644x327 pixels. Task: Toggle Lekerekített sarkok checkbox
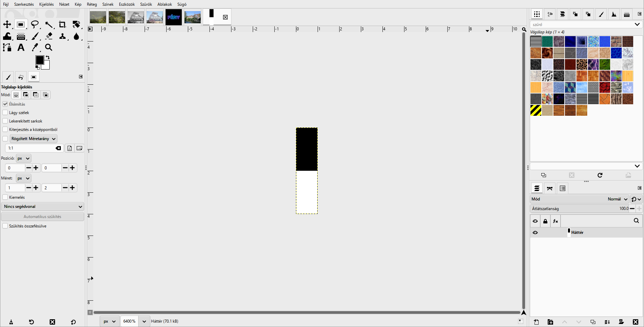pos(5,121)
